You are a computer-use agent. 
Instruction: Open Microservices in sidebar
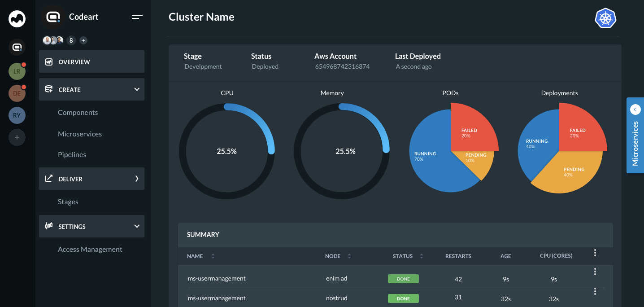(80, 134)
